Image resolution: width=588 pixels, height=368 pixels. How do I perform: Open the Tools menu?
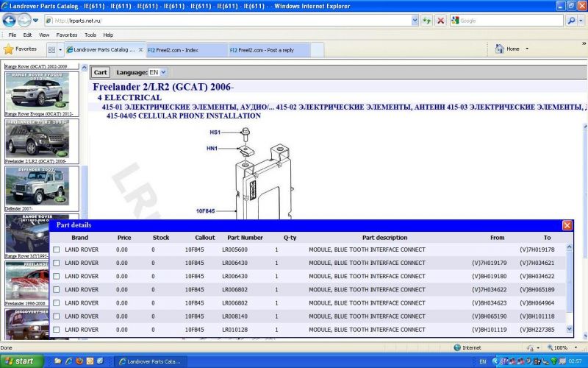(x=90, y=35)
